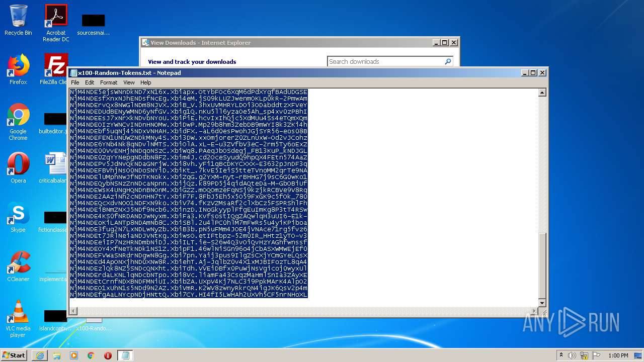Viewport: 644px width, 362px height.
Task: Open Notepad Help menu
Action: pos(145,82)
